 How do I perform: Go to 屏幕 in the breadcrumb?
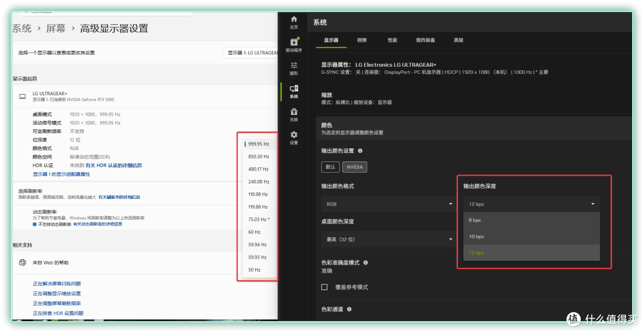click(x=56, y=29)
